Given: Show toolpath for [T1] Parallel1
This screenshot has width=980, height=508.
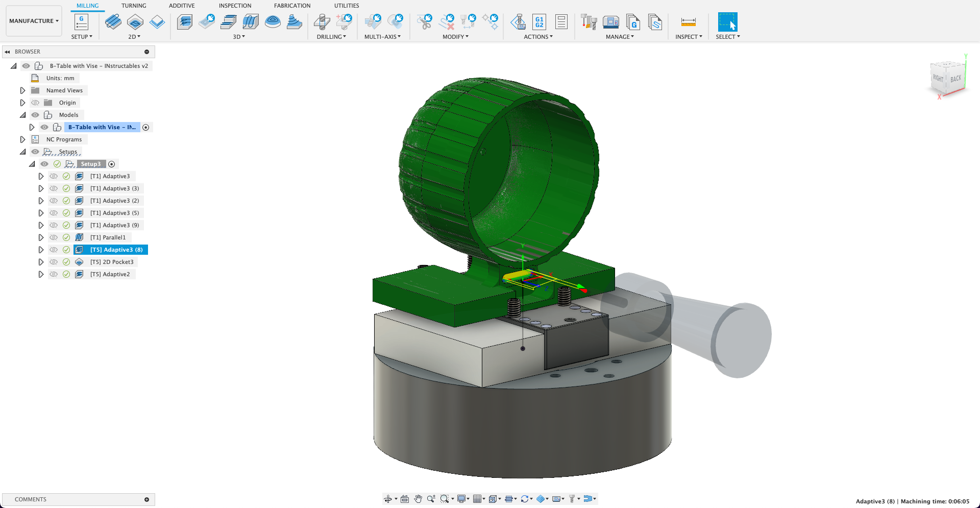Looking at the screenshot, I should (54, 237).
